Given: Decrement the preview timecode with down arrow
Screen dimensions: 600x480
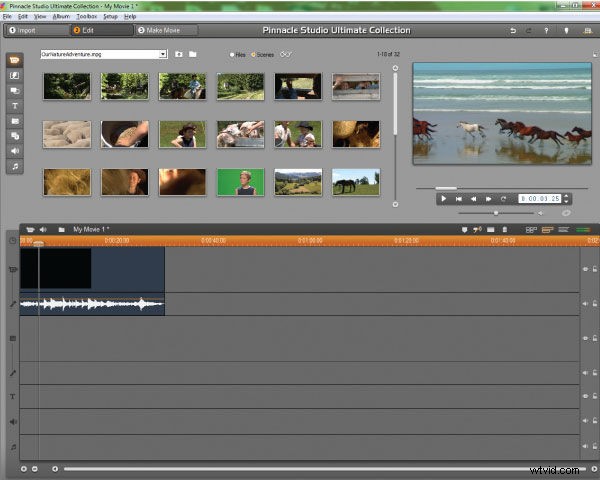Looking at the screenshot, I should (x=566, y=201).
